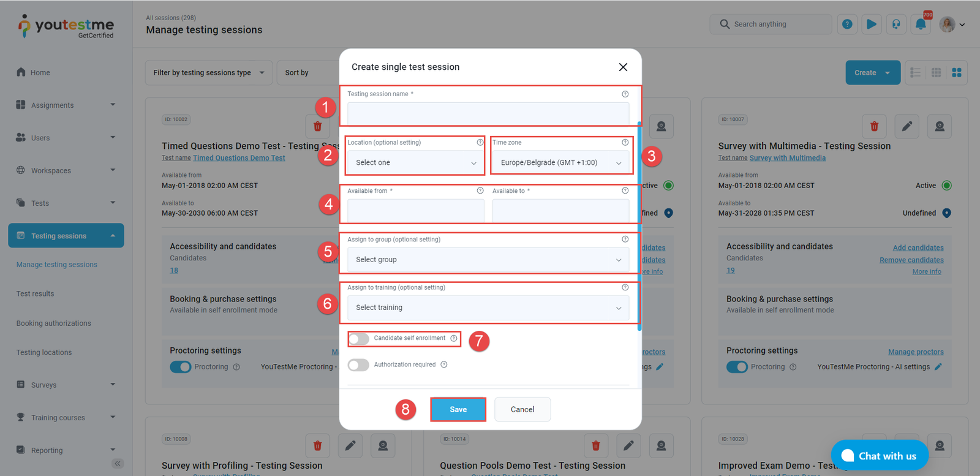Viewport: 980px width, 476px height.
Task: Click the Candidate self enrollment help icon
Action: pyautogui.click(x=454, y=338)
